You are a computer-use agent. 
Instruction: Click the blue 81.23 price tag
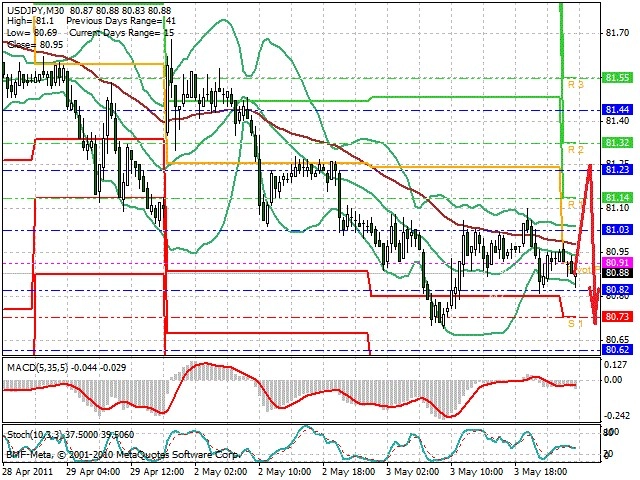point(618,170)
